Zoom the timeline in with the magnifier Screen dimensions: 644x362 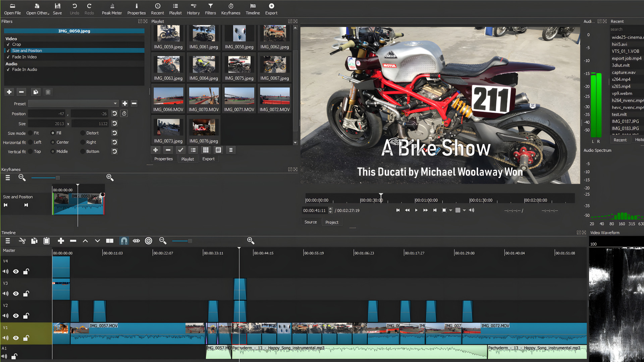pos(251,241)
